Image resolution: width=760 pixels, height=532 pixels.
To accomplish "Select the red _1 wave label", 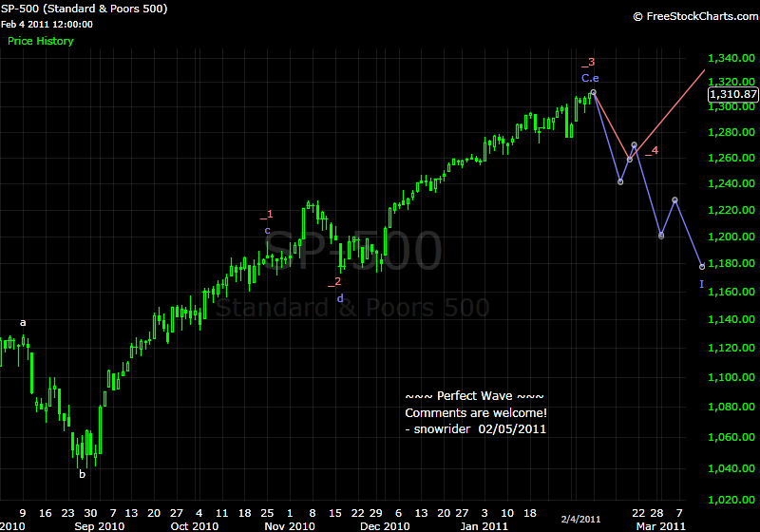I will click(267, 215).
